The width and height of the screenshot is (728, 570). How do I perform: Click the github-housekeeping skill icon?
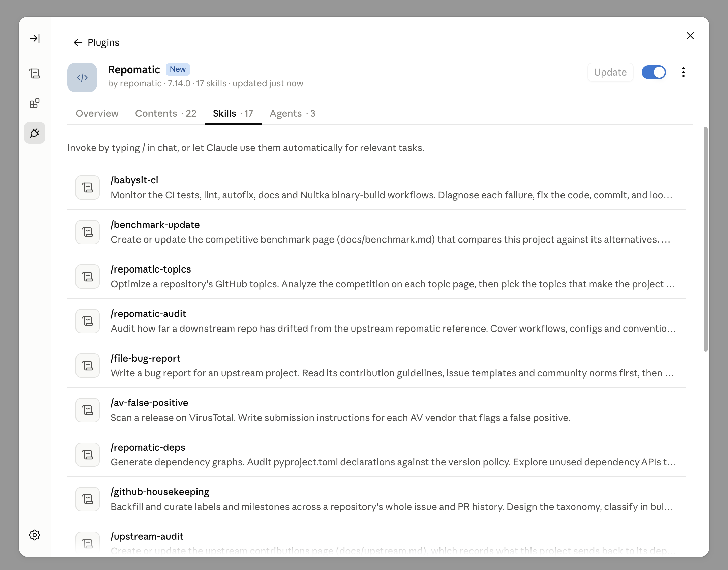(x=88, y=499)
